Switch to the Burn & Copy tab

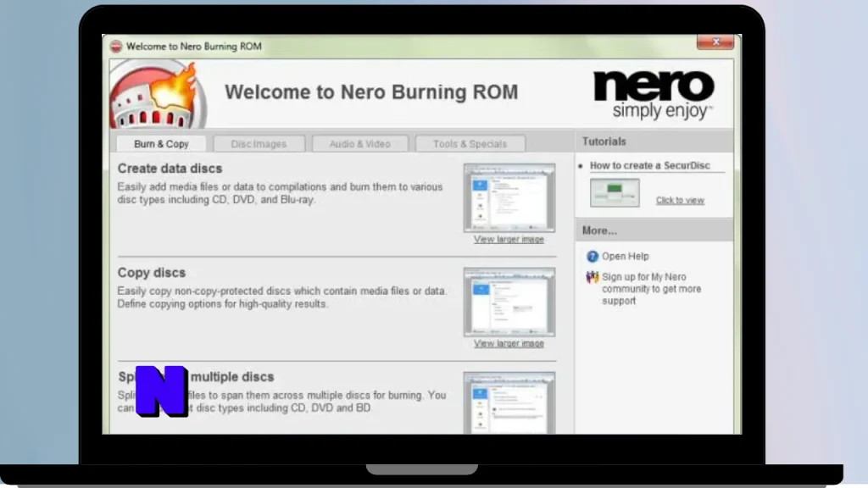pos(161,144)
